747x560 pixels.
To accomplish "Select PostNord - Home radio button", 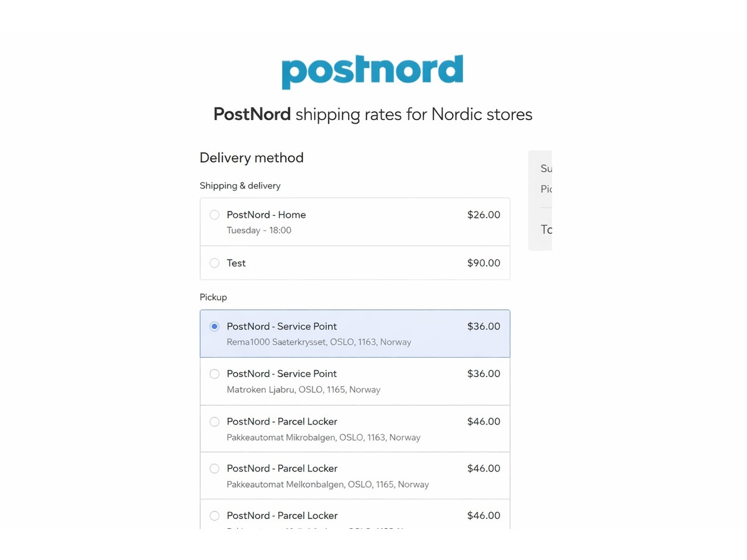I will pos(215,215).
